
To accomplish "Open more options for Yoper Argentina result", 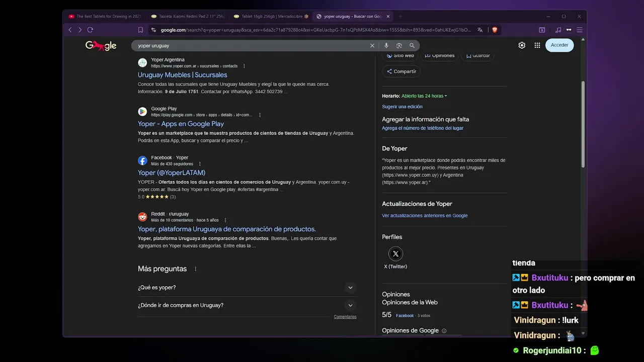I will point(244,66).
